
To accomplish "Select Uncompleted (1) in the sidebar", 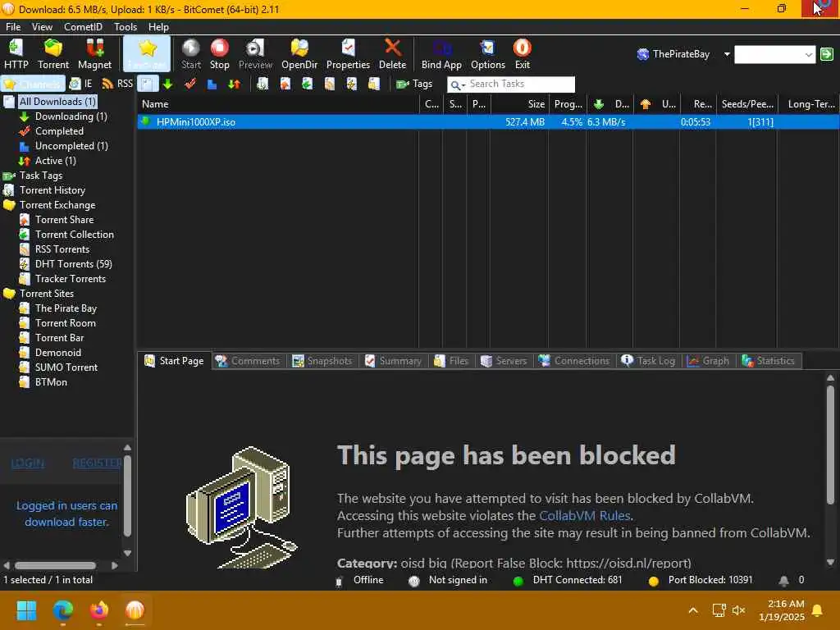I will pos(71,146).
